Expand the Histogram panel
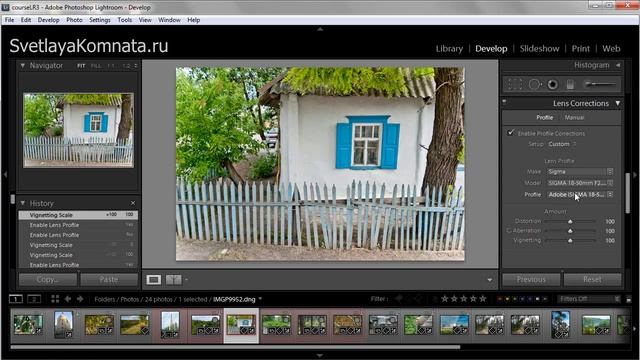The height and width of the screenshot is (360, 640). pos(618,65)
